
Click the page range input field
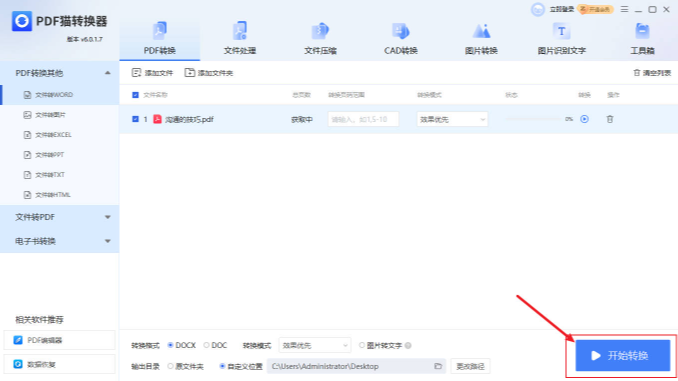[x=363, y=119]
